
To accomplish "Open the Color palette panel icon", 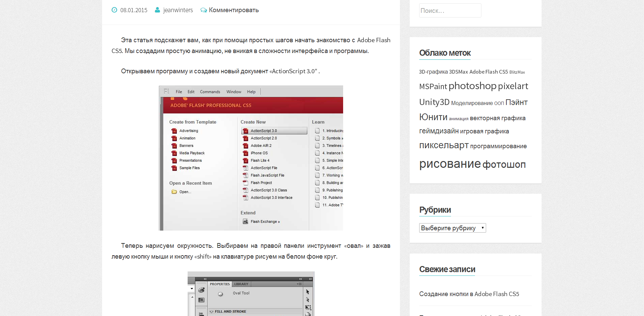I will (201, 290).
